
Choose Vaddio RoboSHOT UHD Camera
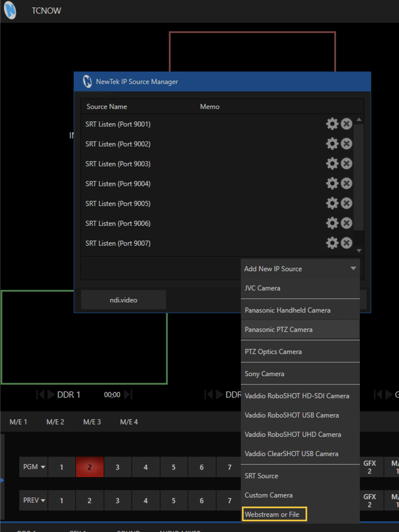click(x=300, y=434)
